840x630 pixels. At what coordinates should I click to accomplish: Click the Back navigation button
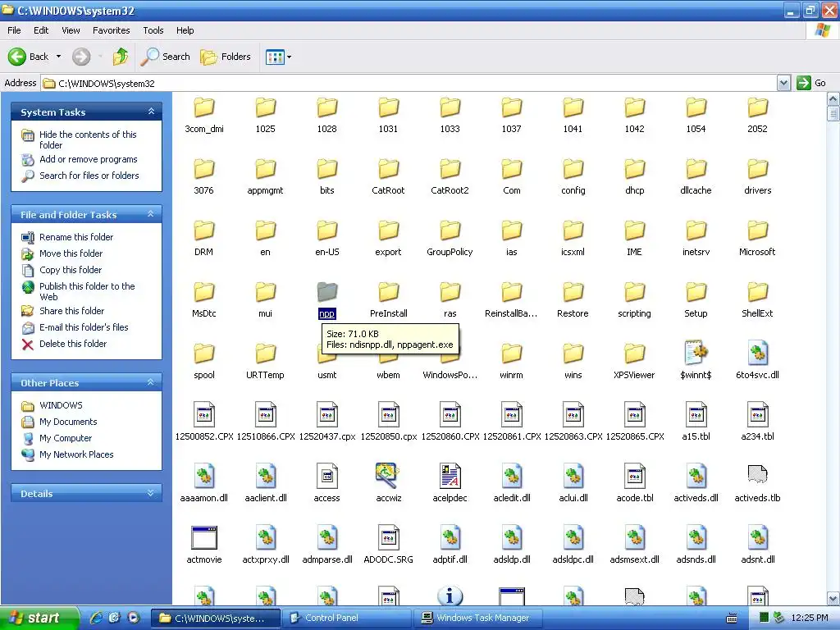[x=29, y=57]
